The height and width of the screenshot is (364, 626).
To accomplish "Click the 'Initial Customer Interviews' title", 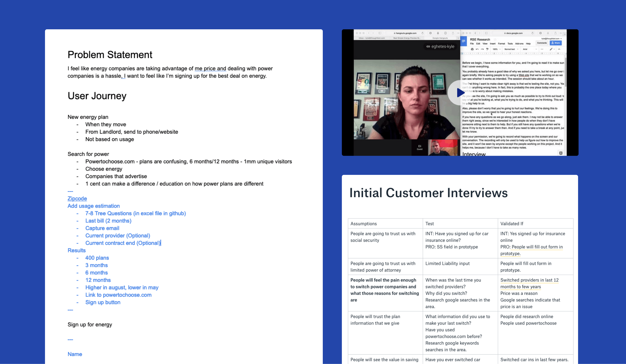I will (x=428, y=193).
